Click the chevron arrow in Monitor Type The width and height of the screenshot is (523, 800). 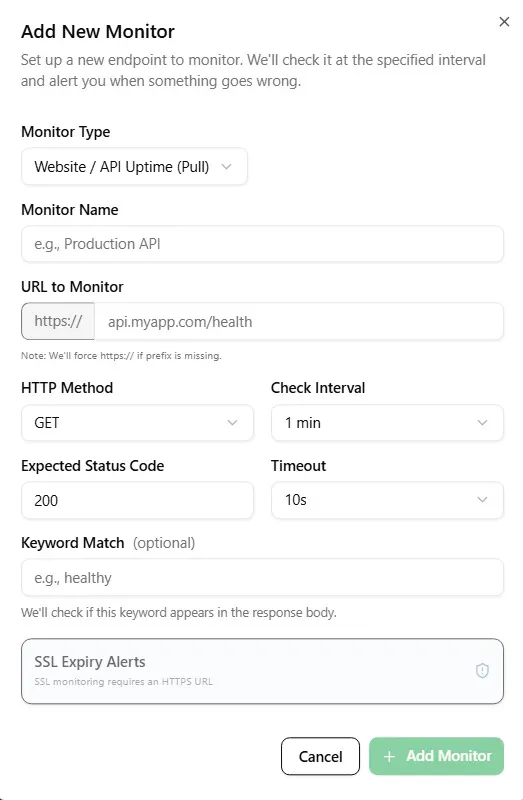pyautogui.click(x=227, y=167)
